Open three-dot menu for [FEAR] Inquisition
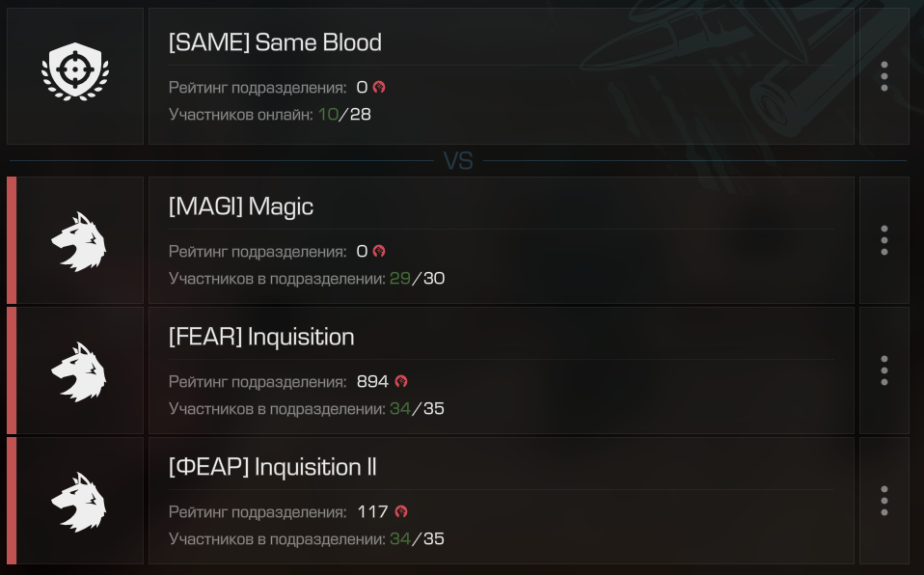Image resolution: width=924 pixels, height=575 pixels. [x=883, y=370]
